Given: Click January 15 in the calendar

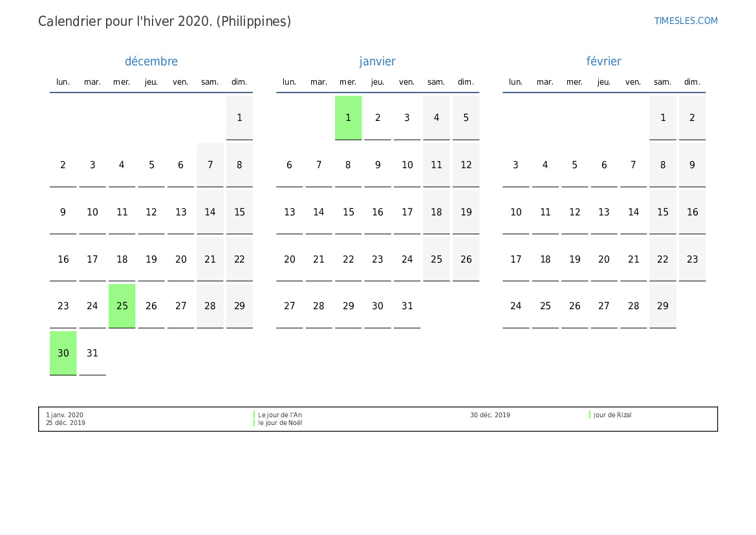Looking at the screenshot, I should 348,212.
